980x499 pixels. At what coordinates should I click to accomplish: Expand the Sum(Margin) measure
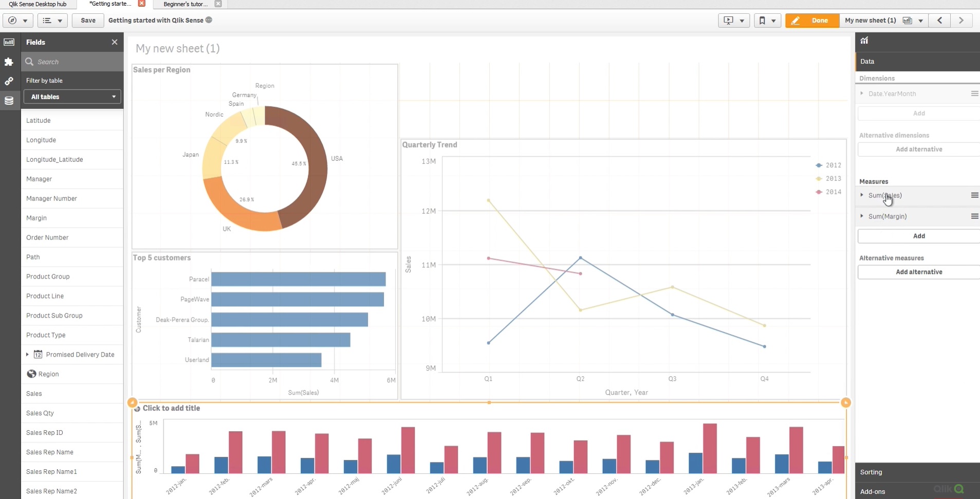point(862,216)
